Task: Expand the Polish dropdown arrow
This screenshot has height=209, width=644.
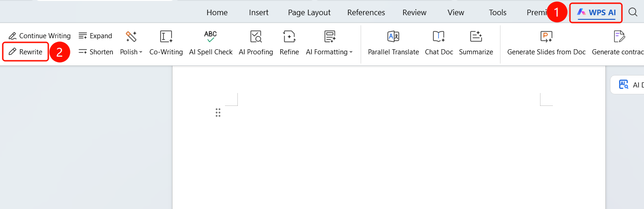Action: (x=141, y=52)
